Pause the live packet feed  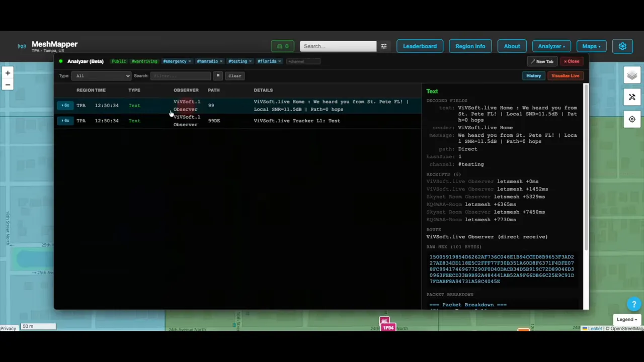(218, 76)
